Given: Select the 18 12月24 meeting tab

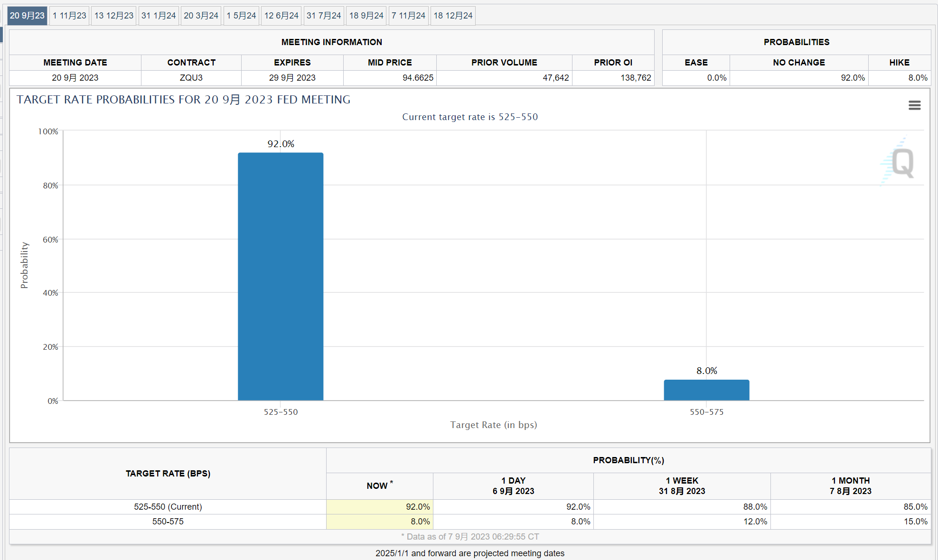Looking at the screenshot, I should pos(453,16).
